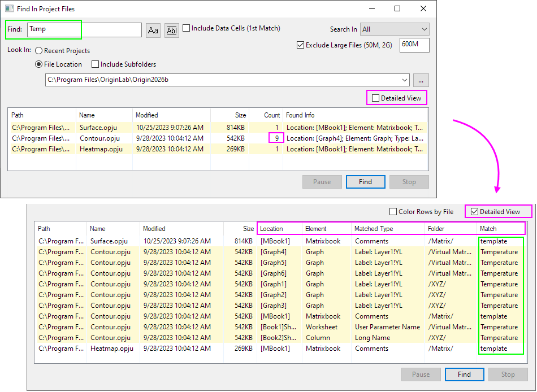Sort upper list by Name column

[x=104, y=115]
